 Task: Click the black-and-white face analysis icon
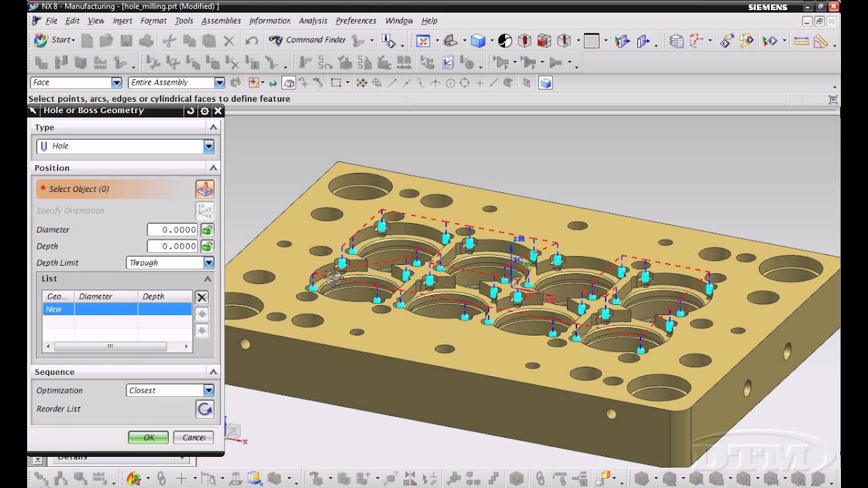pyautogui.click(x=505, y=41)
